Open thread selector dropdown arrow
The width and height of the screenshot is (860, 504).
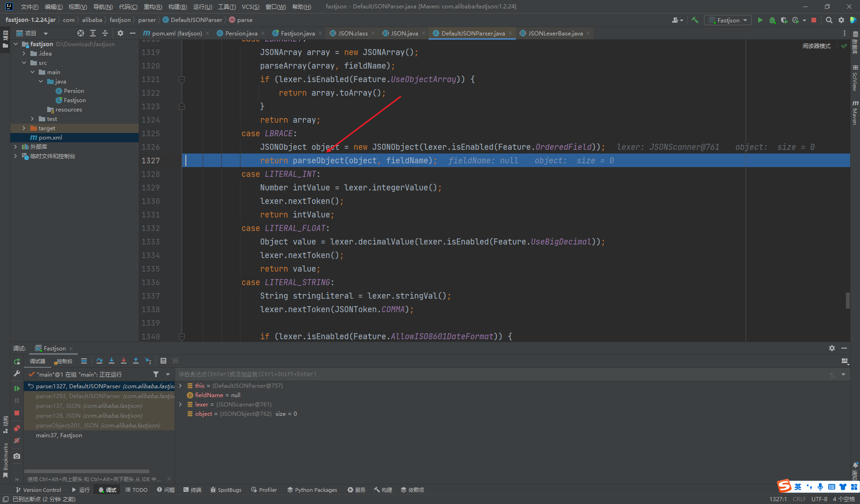pyautogui.click(x=168, y=374)
